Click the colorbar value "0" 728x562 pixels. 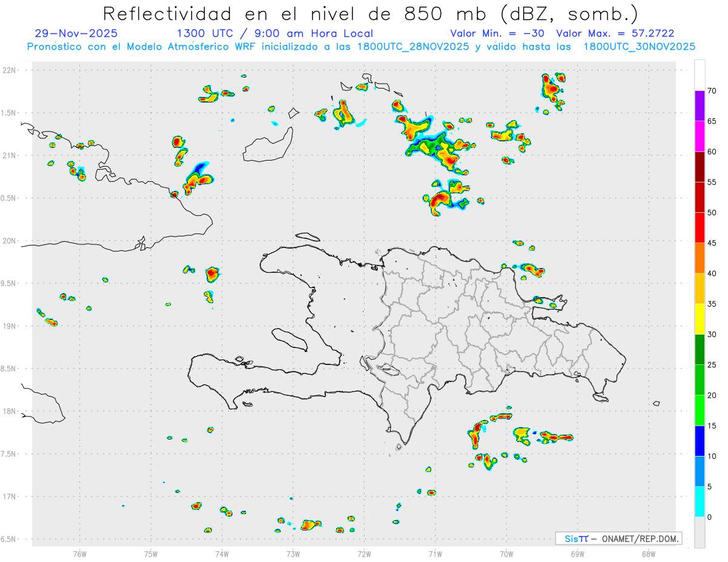(710, 517)
